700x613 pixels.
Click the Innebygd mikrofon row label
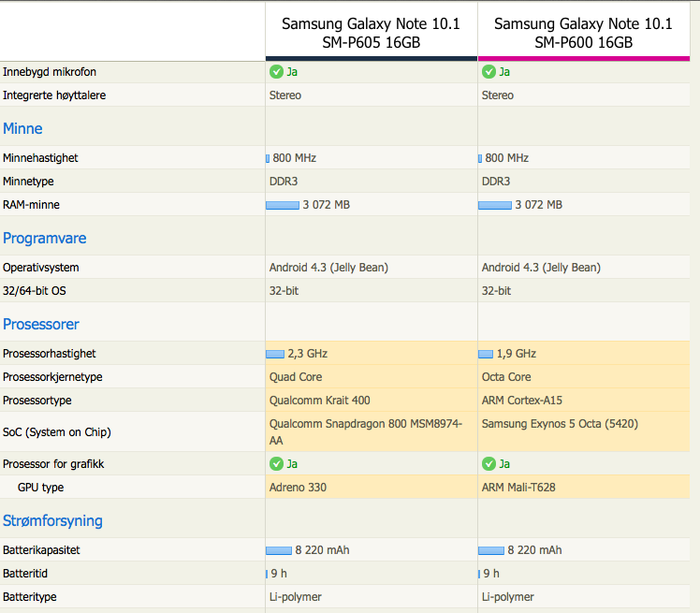pyautogui.click(x=50, y=72)
